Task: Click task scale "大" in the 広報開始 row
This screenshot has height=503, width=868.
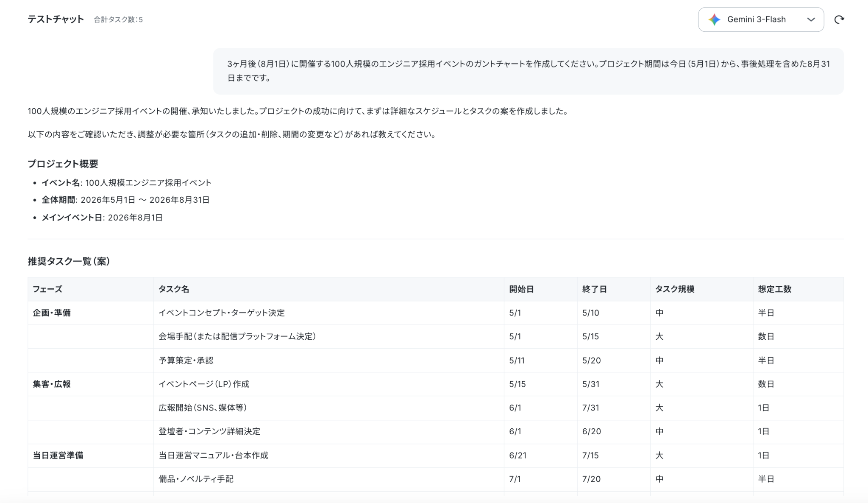Action: tap(659, 408)
